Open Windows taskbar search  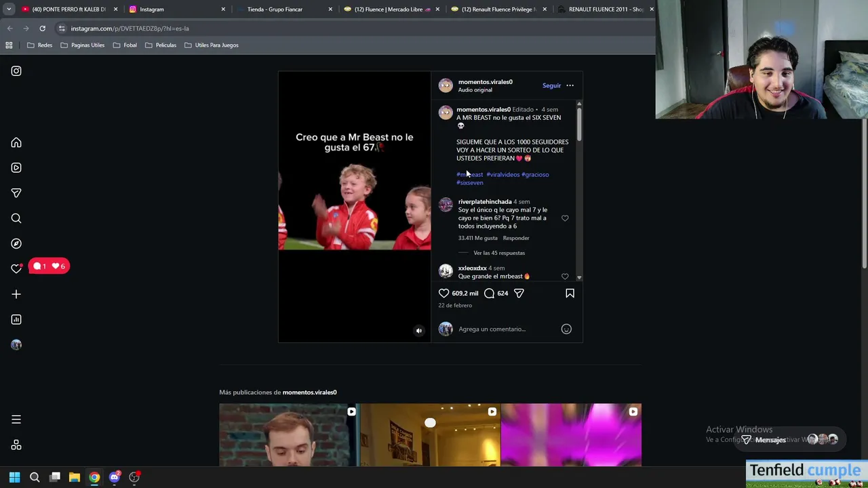pyautogui.click(x=35, y=477)
